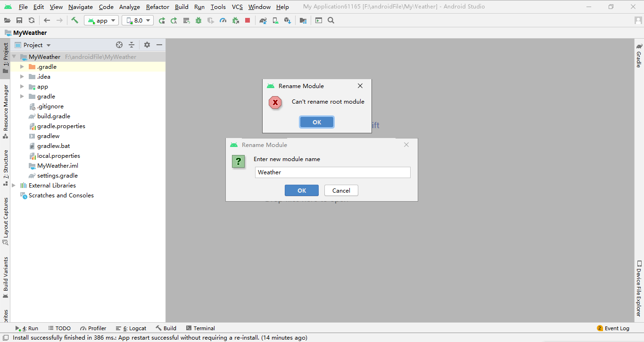644x342 pixels.
Task: Hide the Project tool window
Action: point(159,45)
